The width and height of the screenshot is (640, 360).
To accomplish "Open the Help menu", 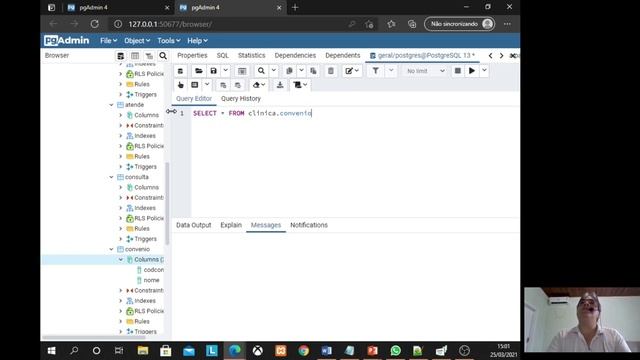I will coord(198,41).
